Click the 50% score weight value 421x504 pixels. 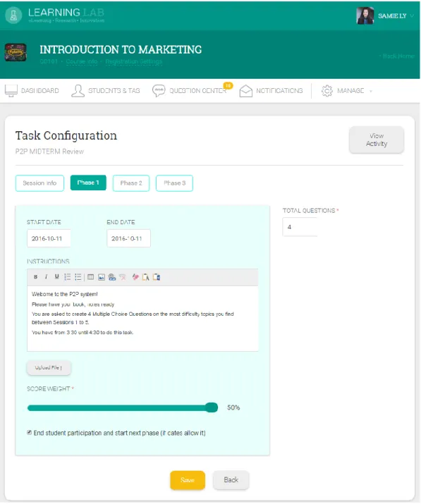[x=233, y=407]
